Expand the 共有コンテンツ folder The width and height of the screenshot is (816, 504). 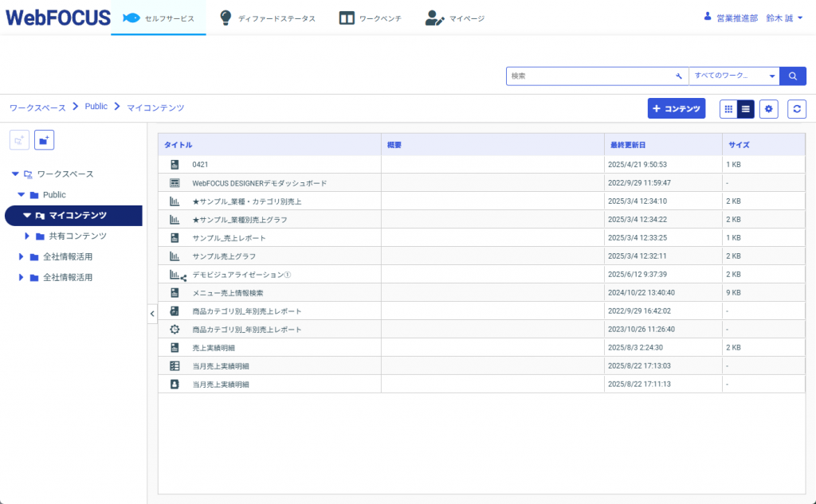(27, 236)
